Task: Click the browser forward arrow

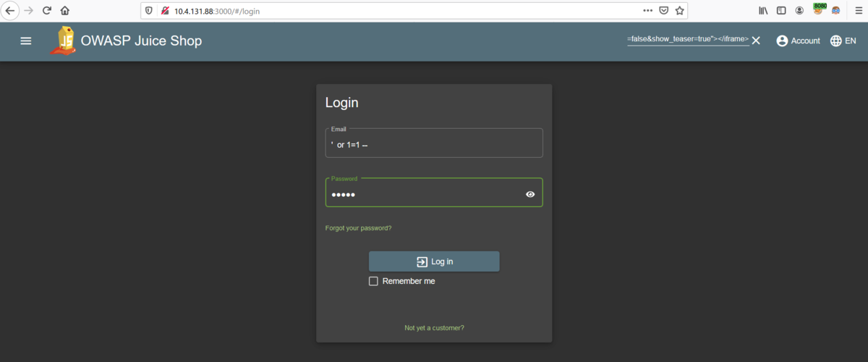Action: (29, 11)
